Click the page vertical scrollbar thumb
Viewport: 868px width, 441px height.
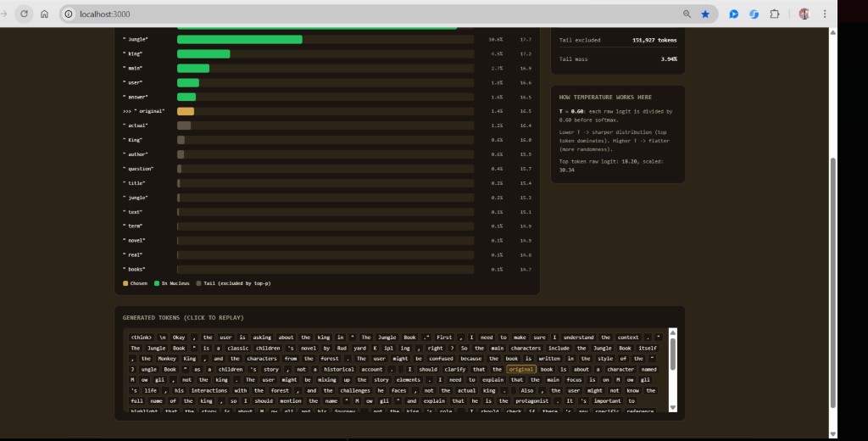[832, 282]
